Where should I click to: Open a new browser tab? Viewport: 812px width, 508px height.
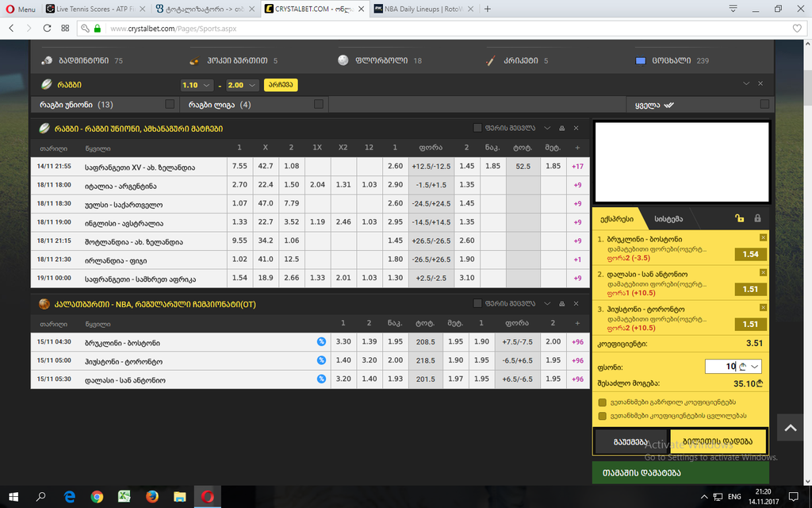point(488,9)
